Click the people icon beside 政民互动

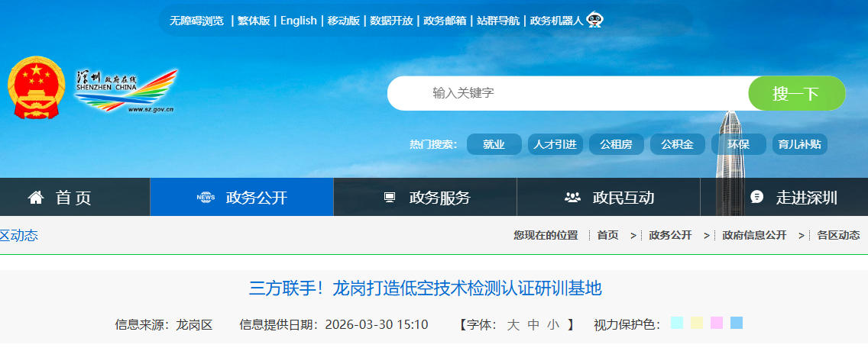tap(572, 198)
